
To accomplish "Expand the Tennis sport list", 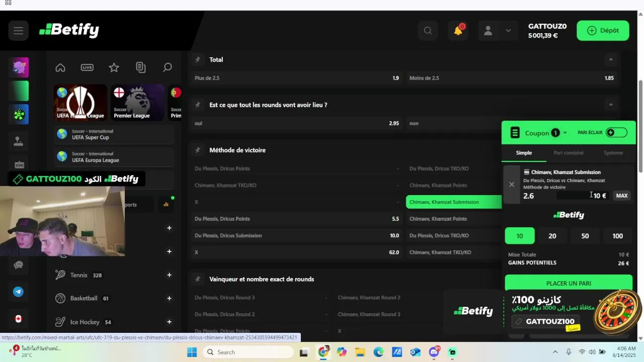I will point(169,275).
